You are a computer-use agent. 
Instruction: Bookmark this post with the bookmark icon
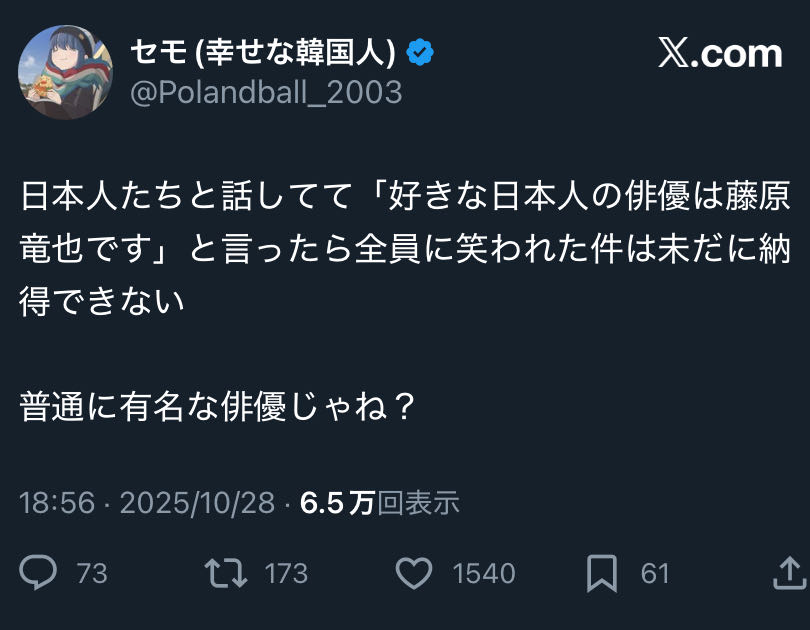pos(601,573)
